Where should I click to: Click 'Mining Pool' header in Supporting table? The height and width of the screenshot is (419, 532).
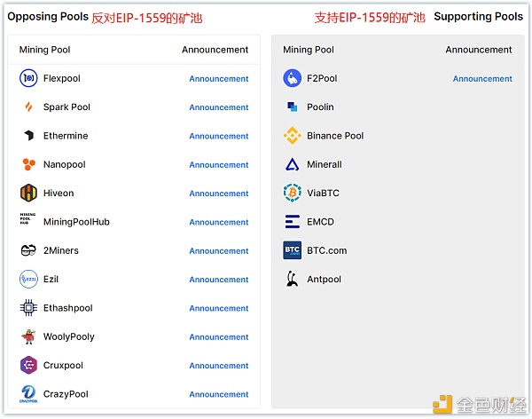[x=309, y=50]
